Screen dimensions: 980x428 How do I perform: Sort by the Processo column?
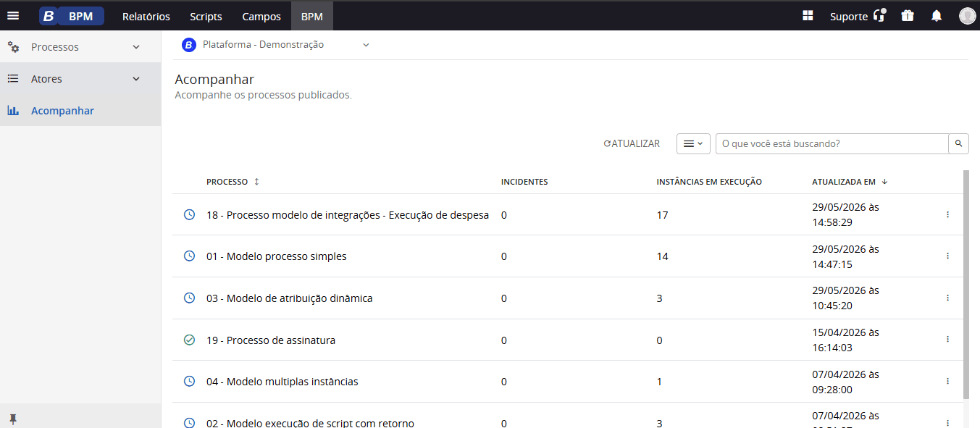233,182
